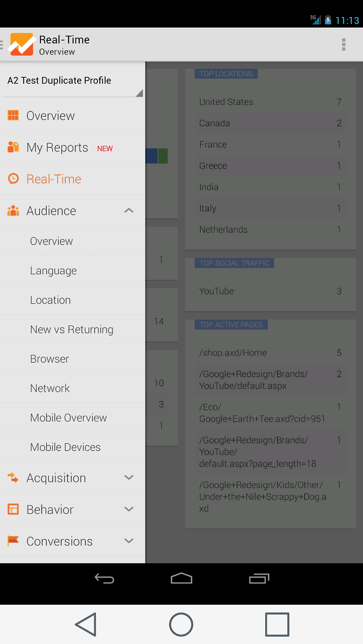This screenshot has width=363, height=644.
Task: Collapse the Audience section chevron
Action: (x=129, y=210)
